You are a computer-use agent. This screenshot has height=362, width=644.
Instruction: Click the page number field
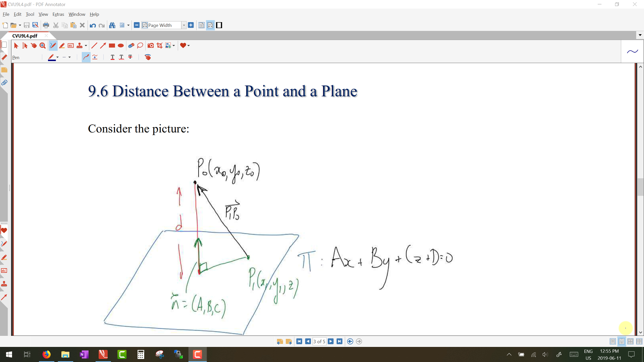coord(319,342)
